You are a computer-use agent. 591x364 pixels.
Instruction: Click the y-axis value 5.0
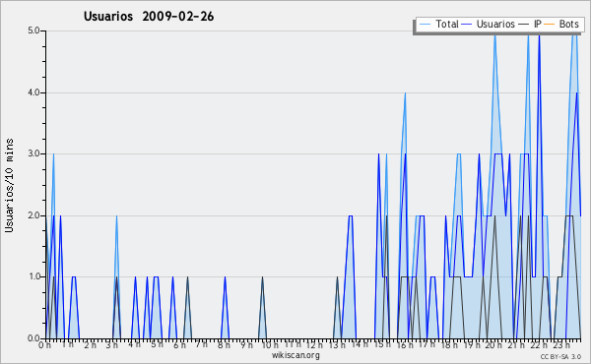[x=33, y=30]
